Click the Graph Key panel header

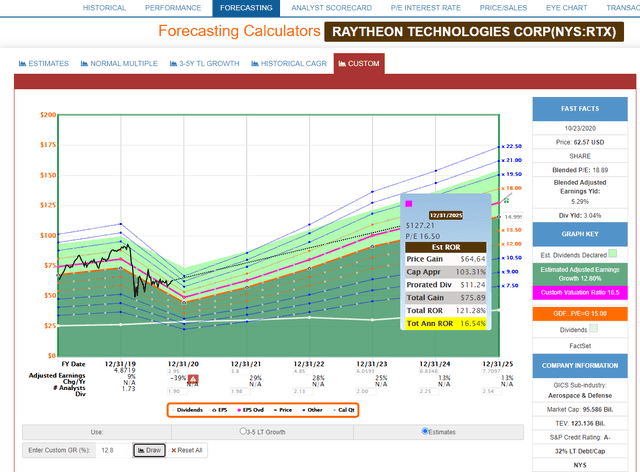580,234
